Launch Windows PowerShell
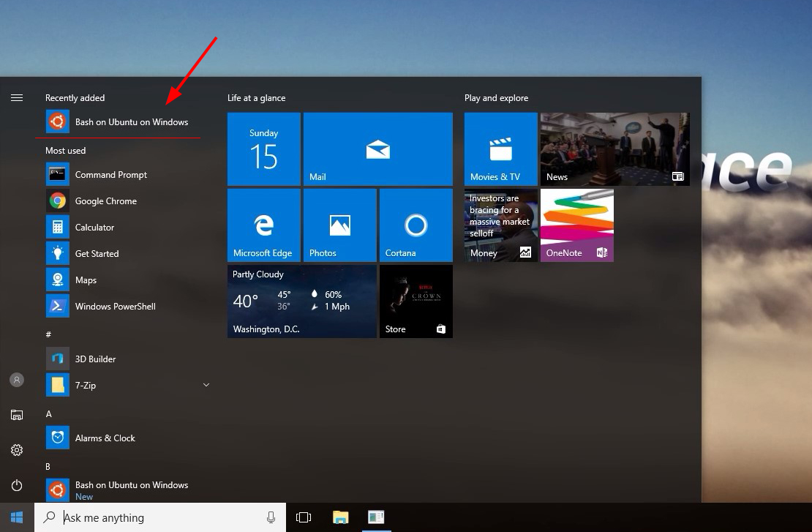The image size is (812, 532). [x=127, y=307]
